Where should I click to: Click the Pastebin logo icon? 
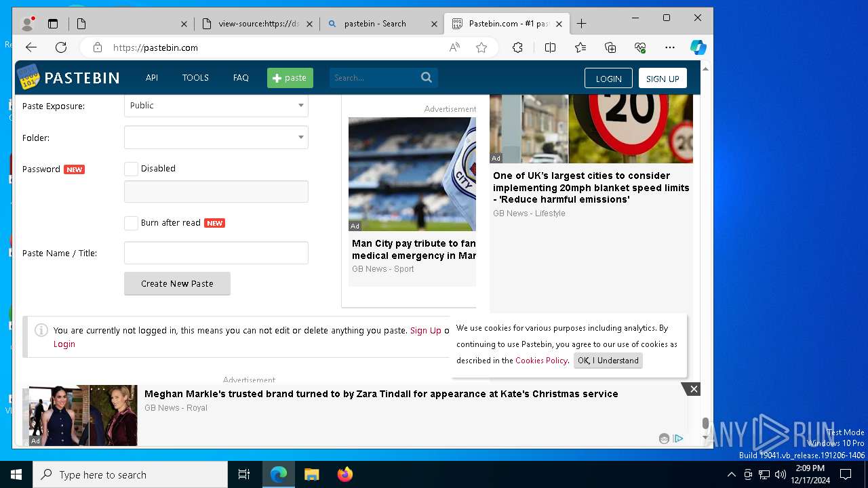pos(28,78)
